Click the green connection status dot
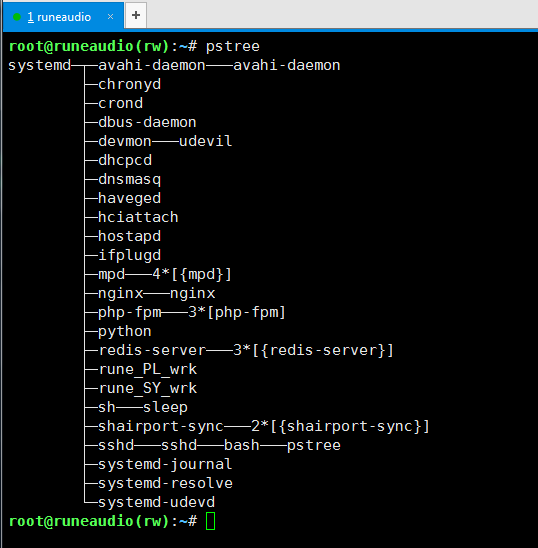Screen dimensions: 538x548 (x=16, y=17)
